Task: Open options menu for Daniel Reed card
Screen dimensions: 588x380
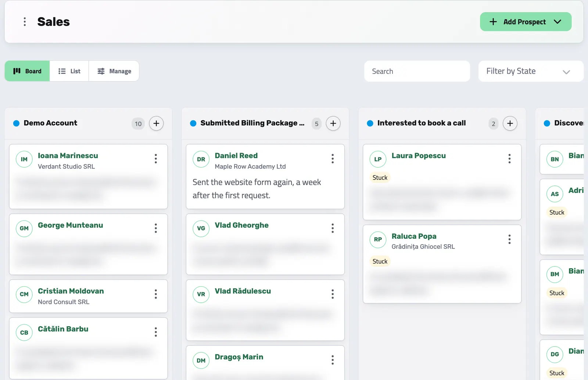Action: 333,159
